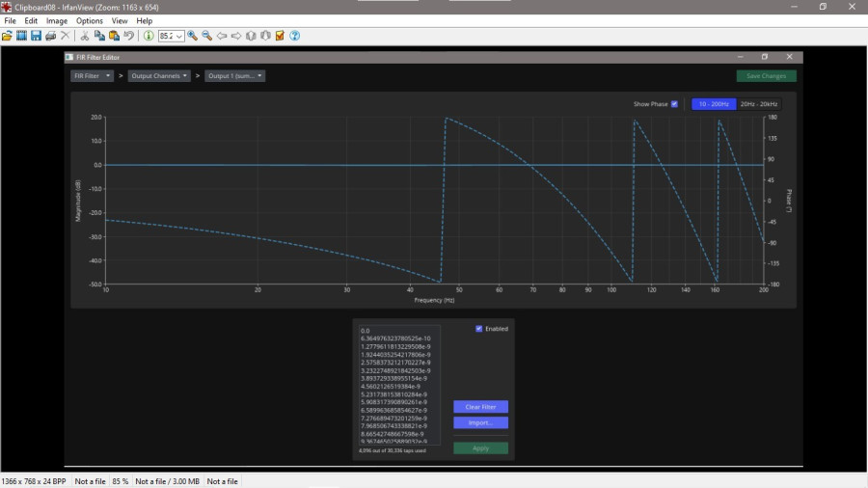Select the 10 - 200Hz range

714,104
